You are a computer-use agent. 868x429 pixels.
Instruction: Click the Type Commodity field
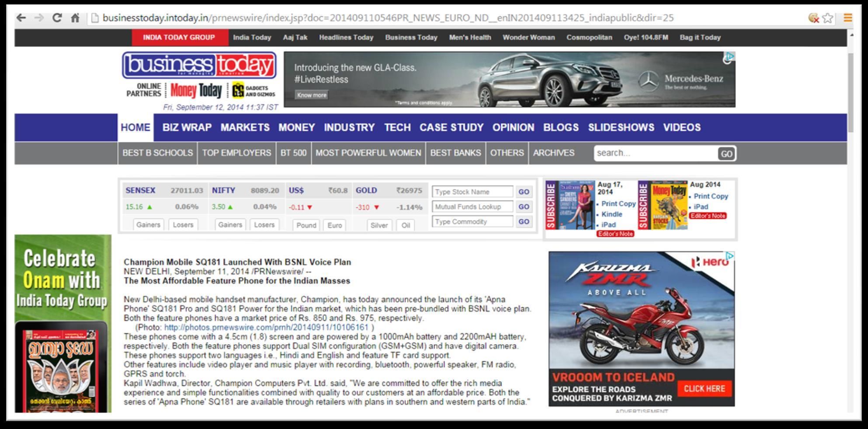click(472, 221)
